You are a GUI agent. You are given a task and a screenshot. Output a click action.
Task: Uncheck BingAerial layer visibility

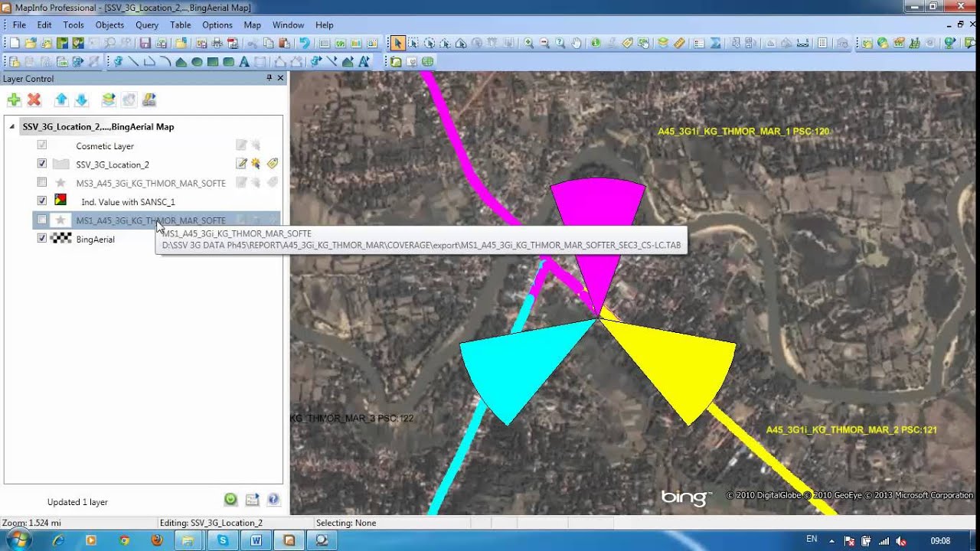tap(42, 239)
